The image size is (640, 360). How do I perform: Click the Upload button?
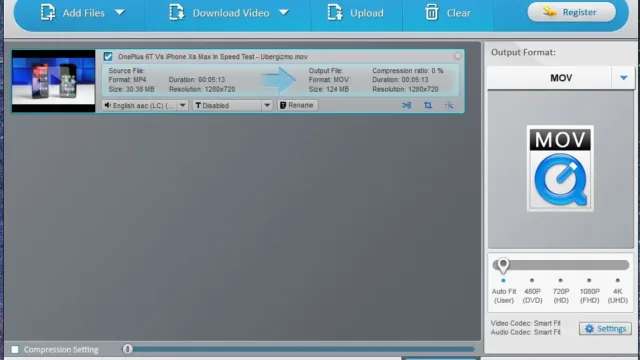coord(356,13)
